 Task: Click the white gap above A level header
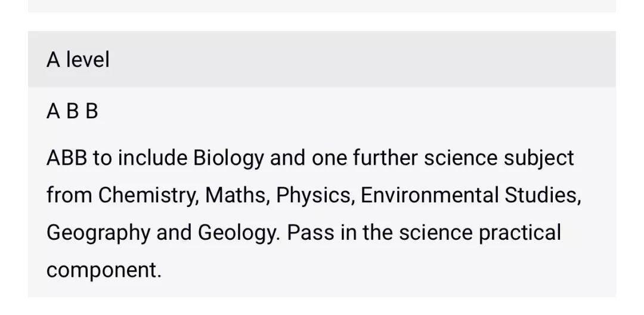pos(322,21)
